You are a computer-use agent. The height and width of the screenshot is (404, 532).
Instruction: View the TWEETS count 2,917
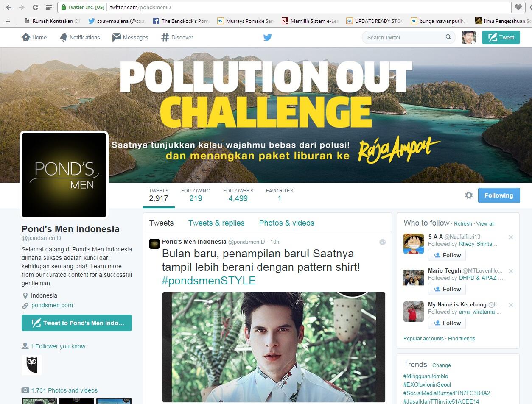159,195
